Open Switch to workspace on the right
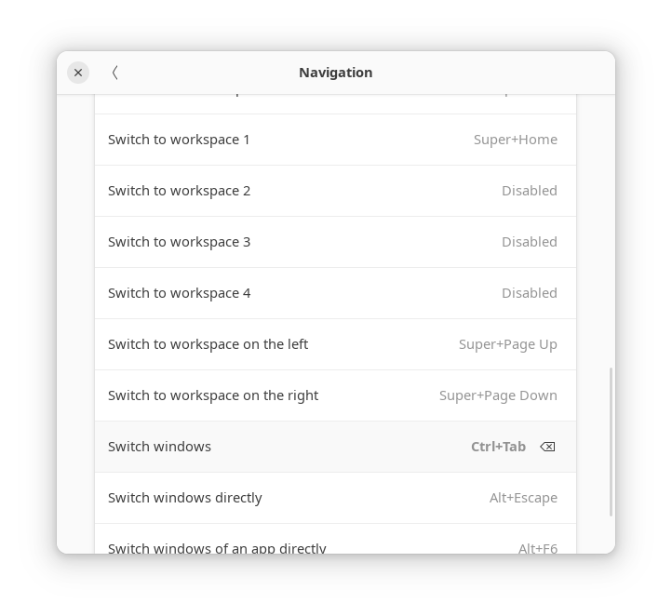This screenshot has width=672, height=616. (x=336, y=395)
